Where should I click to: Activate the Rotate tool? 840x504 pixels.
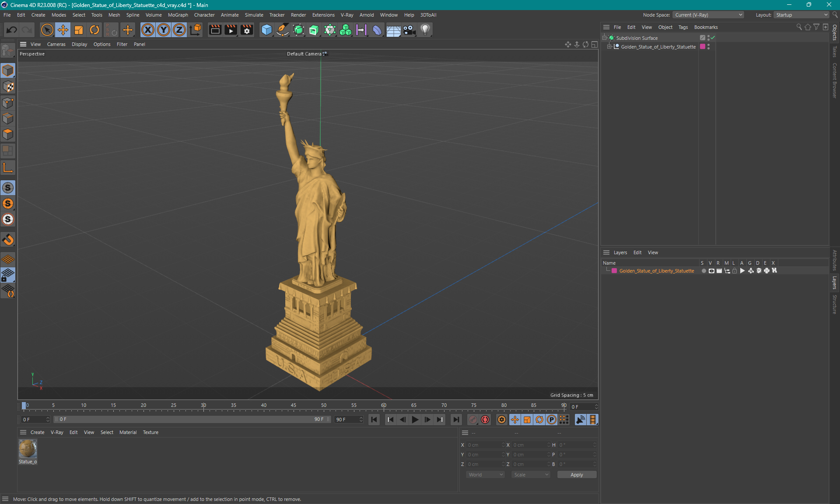(x=94, y=30)
